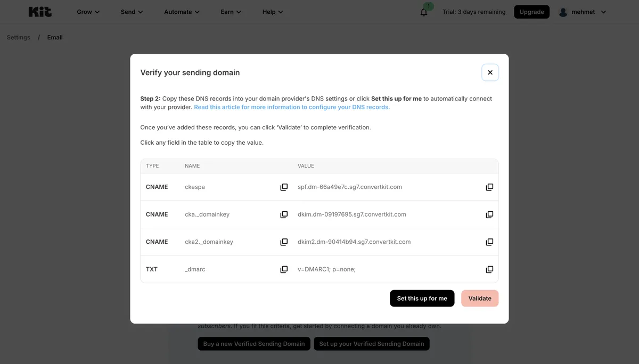Click Set up your Verified Sending Domain
The height and width of the screenshot is (364, 639).
click(372, 344)
